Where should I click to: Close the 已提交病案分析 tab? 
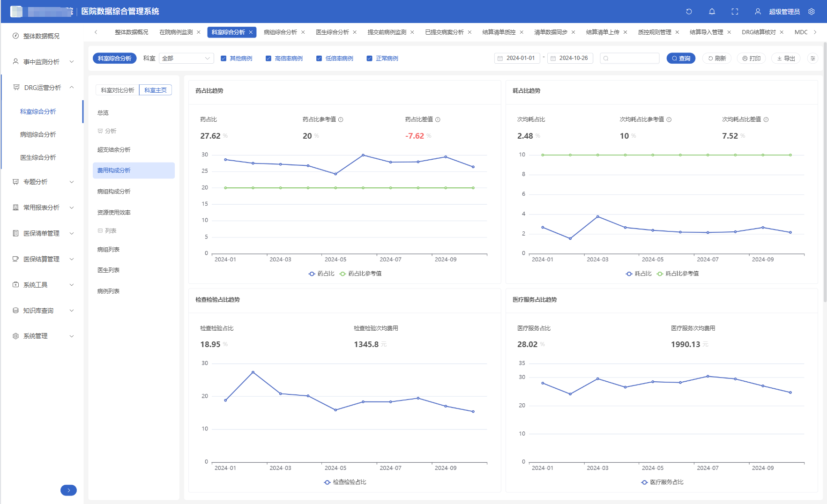coord(469,32)
